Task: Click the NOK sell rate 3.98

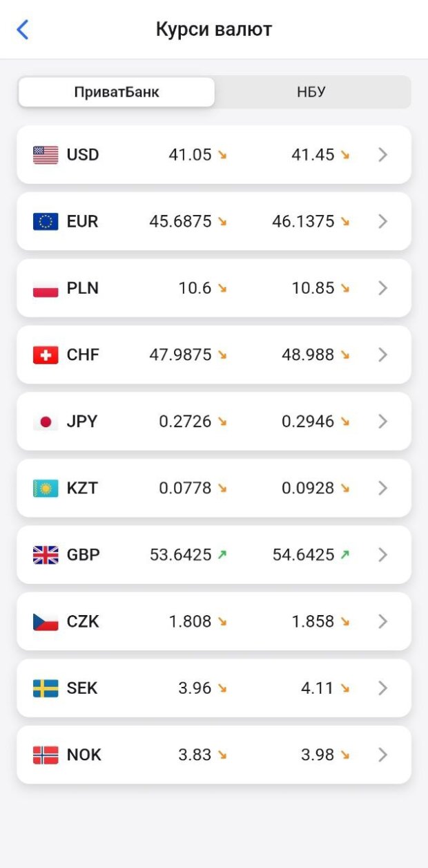Action: (318, 755)
